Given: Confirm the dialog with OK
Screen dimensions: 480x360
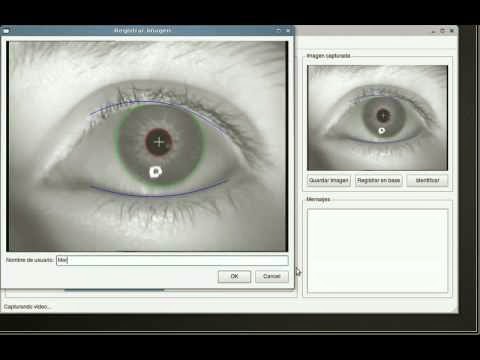Looking at the screenshot, I should [234, 276].
